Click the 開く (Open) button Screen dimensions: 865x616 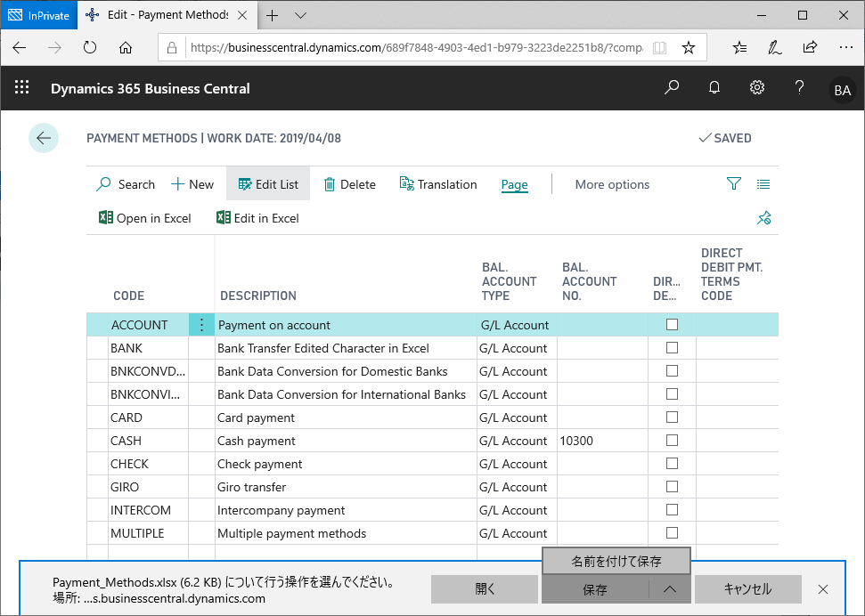(485, 589)
